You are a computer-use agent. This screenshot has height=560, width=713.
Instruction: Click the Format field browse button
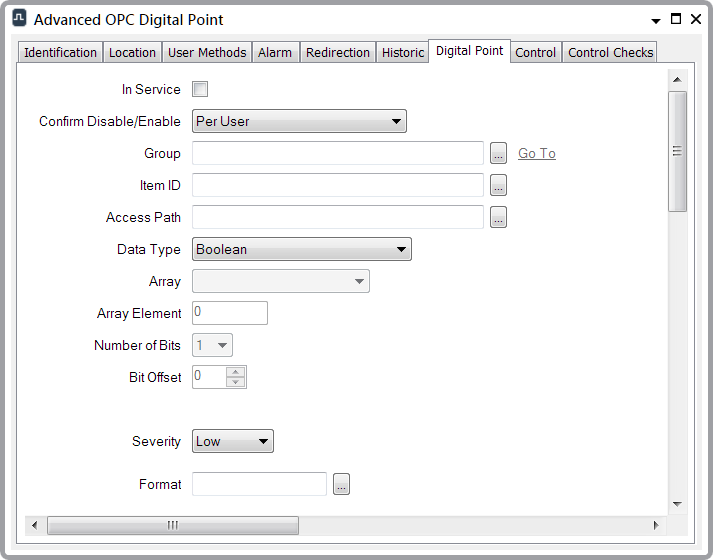(341, 485)
